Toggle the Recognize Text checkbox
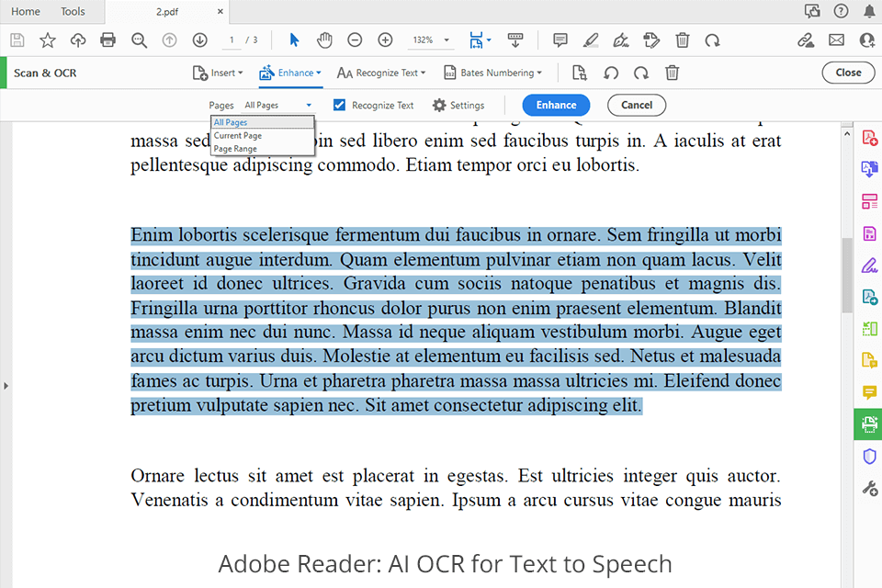This screenshot has height=588, width=882. 339,105
